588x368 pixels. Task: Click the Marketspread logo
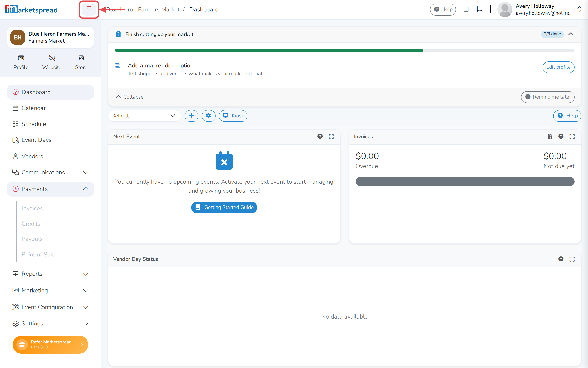(x=31, y=9)
